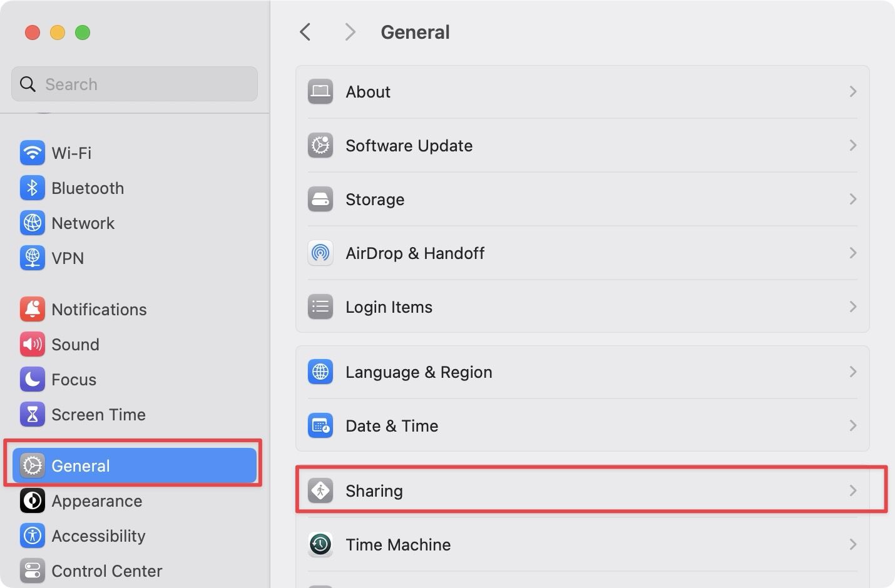Open Notifications using the bell icon
This screenshot has width=895, height=588.
(32, 308)
